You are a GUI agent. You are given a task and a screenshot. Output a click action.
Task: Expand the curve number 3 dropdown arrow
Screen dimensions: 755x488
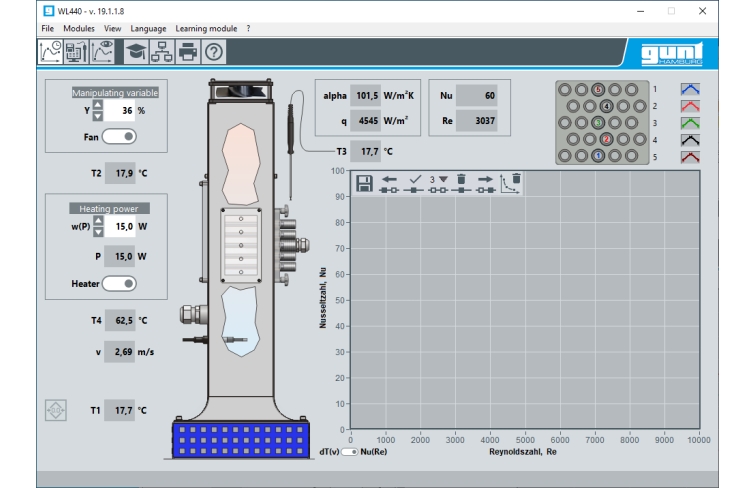443,179
